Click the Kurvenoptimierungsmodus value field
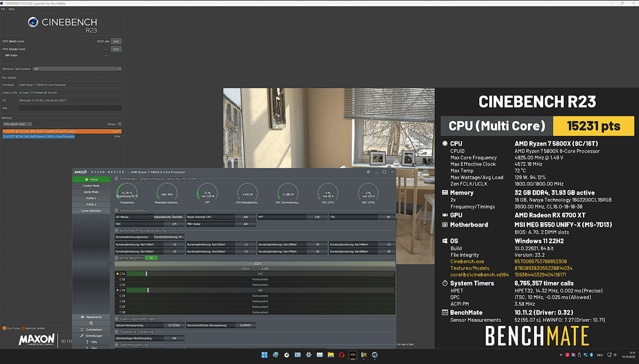Image resolution: width=639 pixels, height=364 pixels. pos(169,237)
